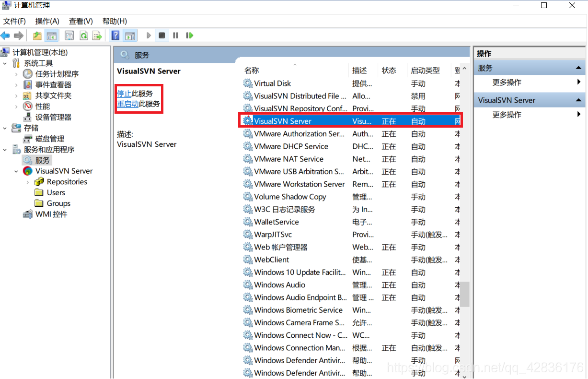Image resolution: width=588 pixels, height=379 pixels.
Task: Sort by 名称 column header
Action: (252, 71)
